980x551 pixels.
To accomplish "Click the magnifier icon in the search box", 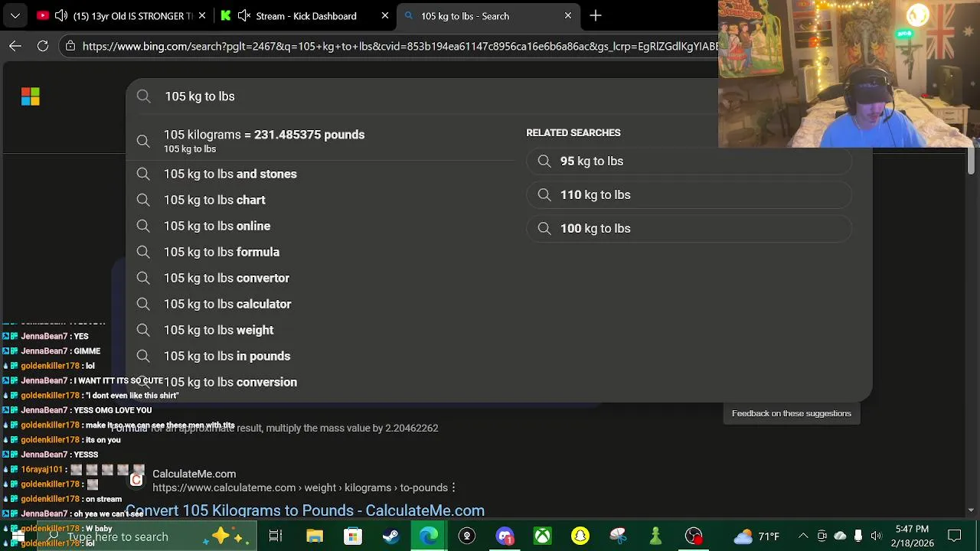I will click(x=144, y=96).
